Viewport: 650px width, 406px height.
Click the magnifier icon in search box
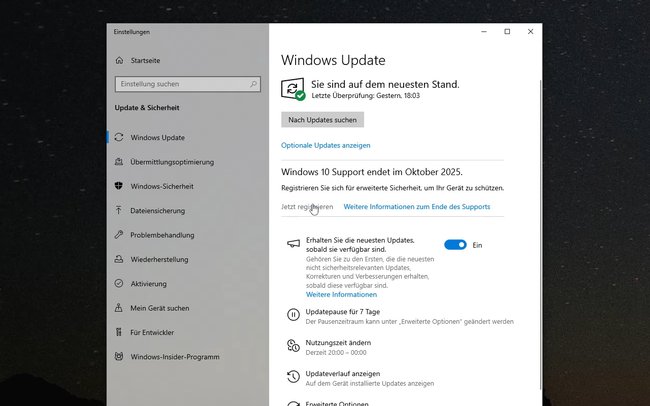pos(253,84)
